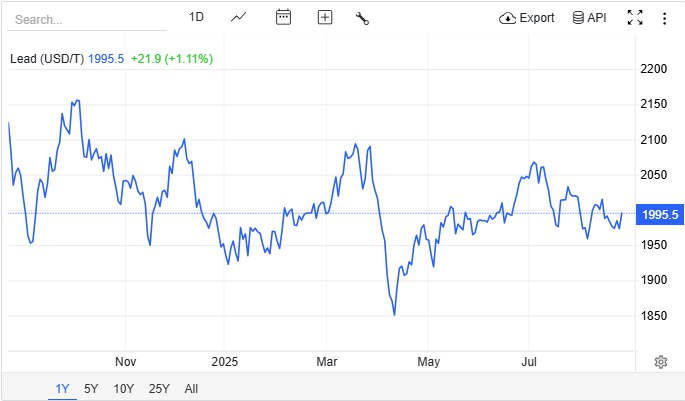
Task: Open the three-dot more options menu
Action: point(663,17)
